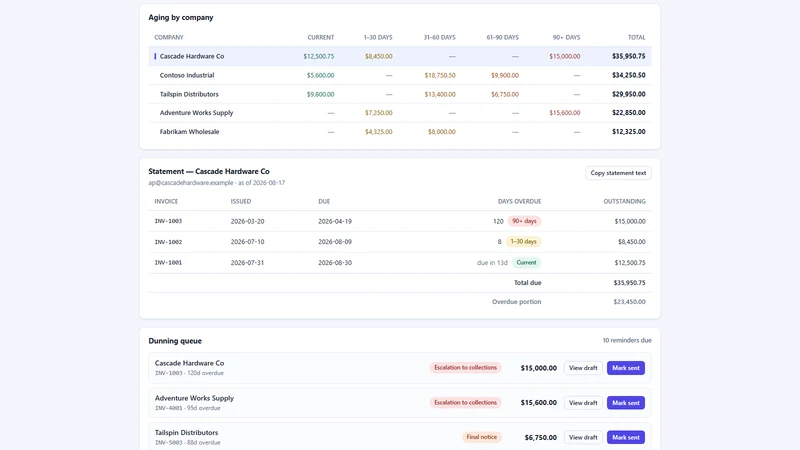Click the INV-1003 invoice row
800x450 pixels.
(x=399, y=221)
